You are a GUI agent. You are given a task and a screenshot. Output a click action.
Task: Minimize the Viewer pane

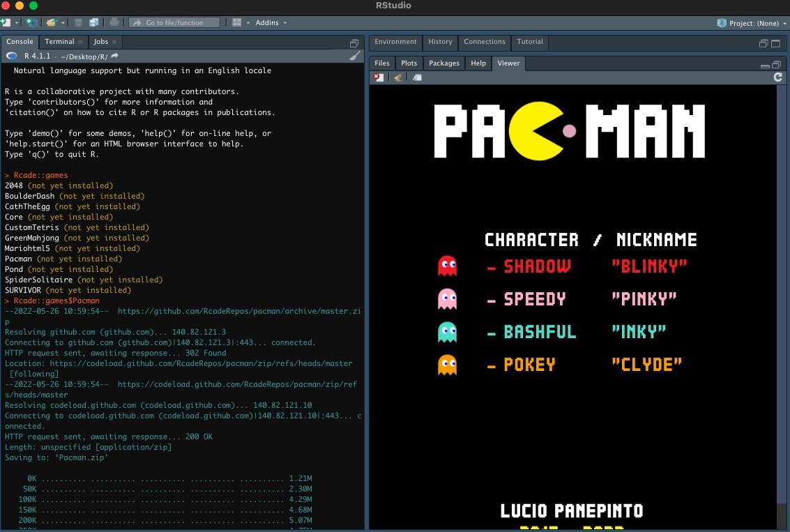point(765,65)
